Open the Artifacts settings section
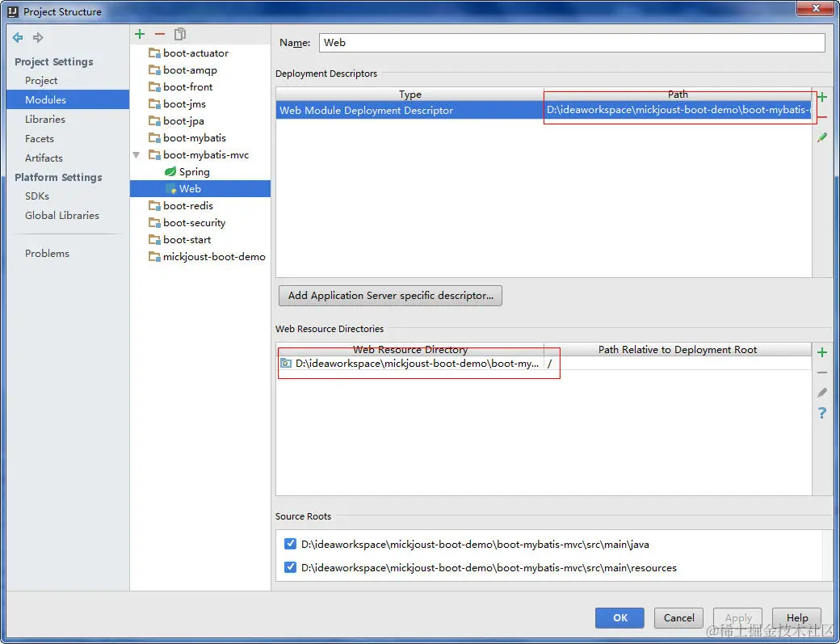This screenshot has height=644, width=840. pos(44,158)
